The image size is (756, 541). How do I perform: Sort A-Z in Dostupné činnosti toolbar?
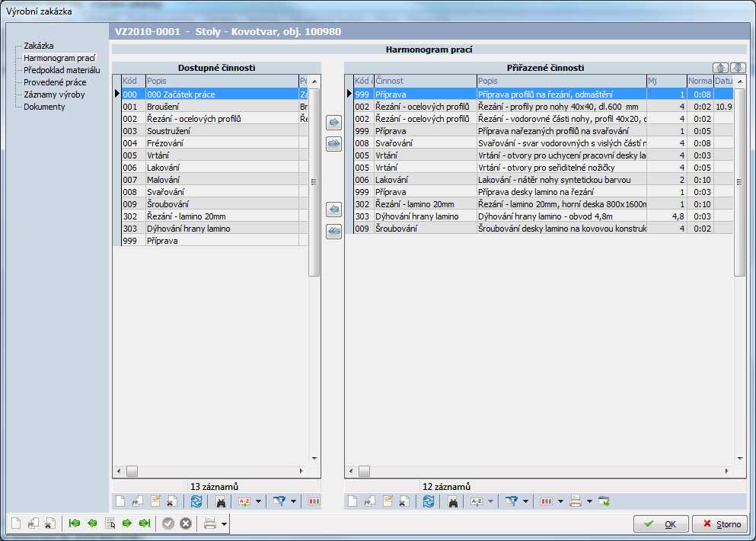pyautogui.click(x=244, y=502)
